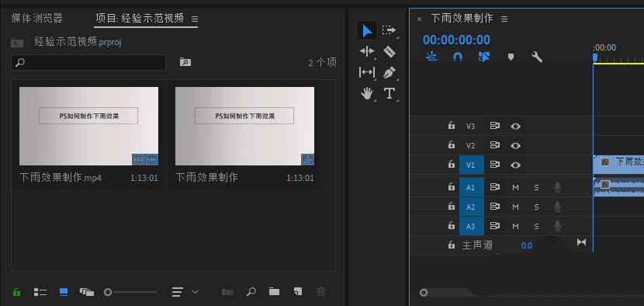Close the 下雨效果制作 sequence tab
The width and height of the screenshot is (644, 306).
tap(419, 19)
